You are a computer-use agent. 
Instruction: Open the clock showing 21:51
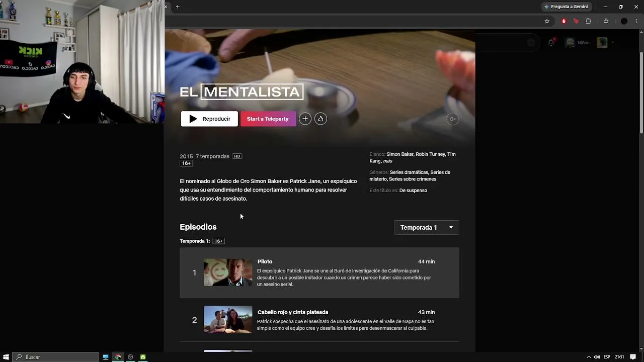pos(619,357)
